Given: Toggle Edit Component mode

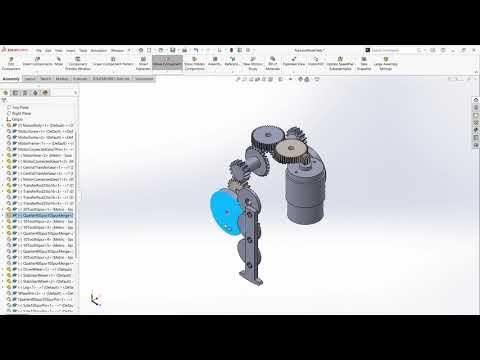Looking at the screenshot, I should tap(11, 63).
